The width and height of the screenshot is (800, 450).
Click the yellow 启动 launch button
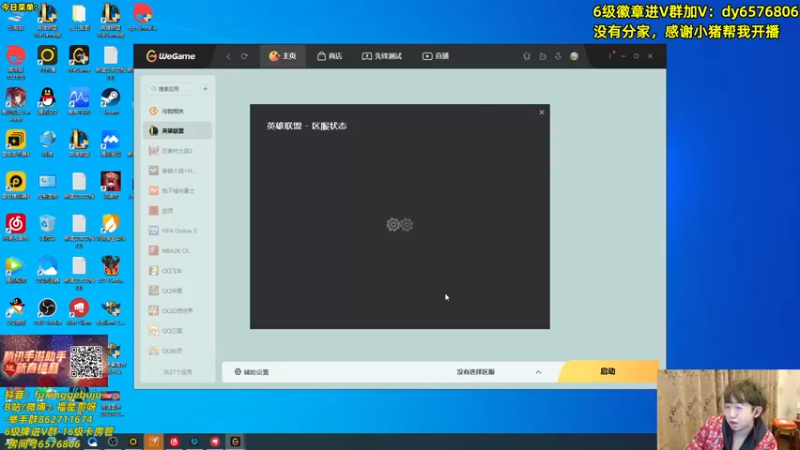608,371
